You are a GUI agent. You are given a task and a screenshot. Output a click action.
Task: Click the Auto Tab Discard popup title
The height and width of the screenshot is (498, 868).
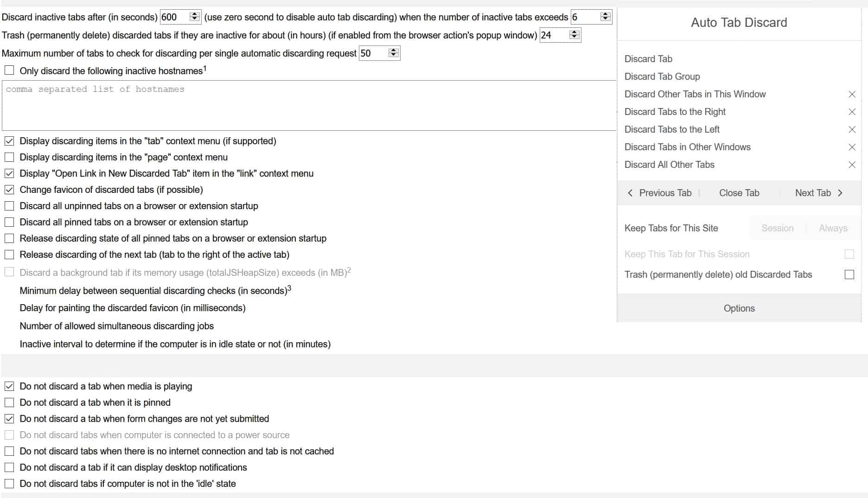coord(739,22)
